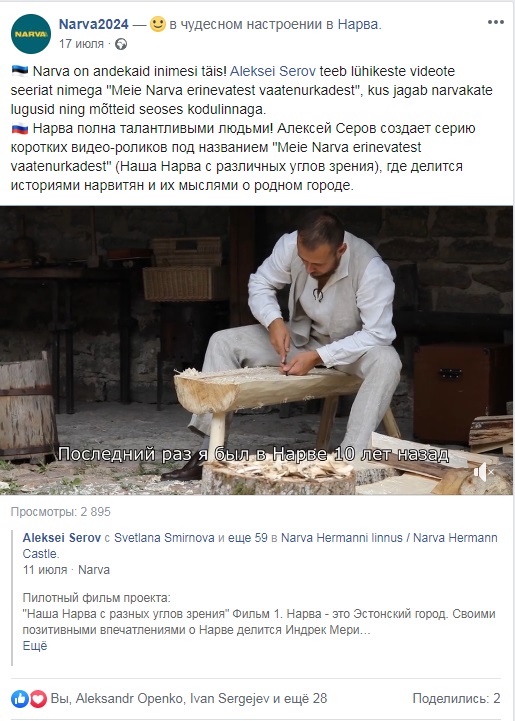
Task: Open the Поделились: 2 shares list
Action: (x=456, y=698)
